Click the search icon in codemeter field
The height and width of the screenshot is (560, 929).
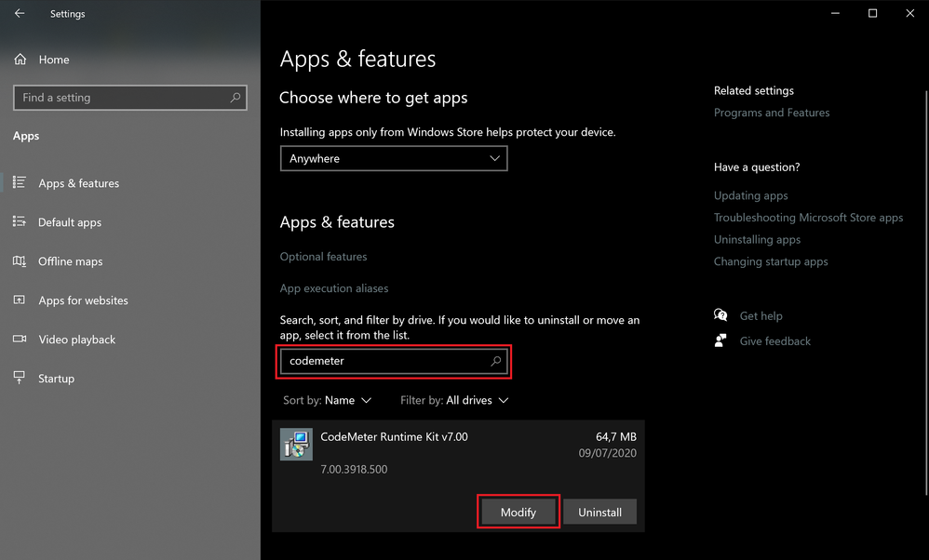(496, 361)
